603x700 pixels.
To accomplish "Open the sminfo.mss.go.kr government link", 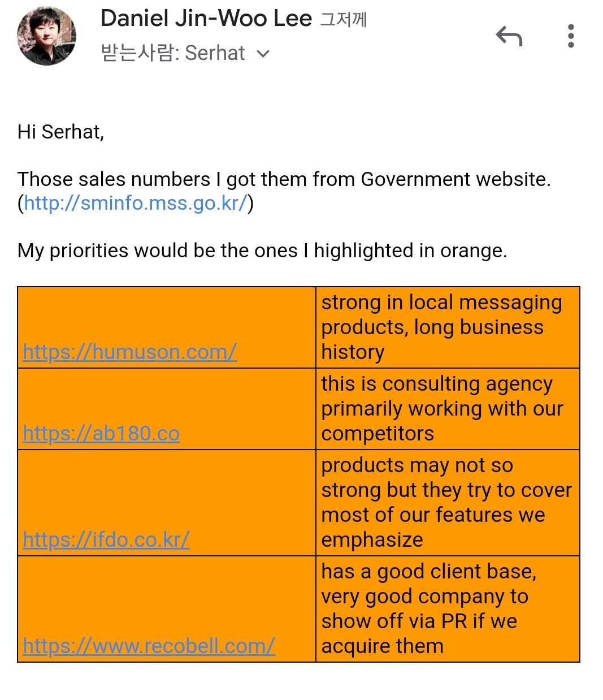I will pos(136,203).
